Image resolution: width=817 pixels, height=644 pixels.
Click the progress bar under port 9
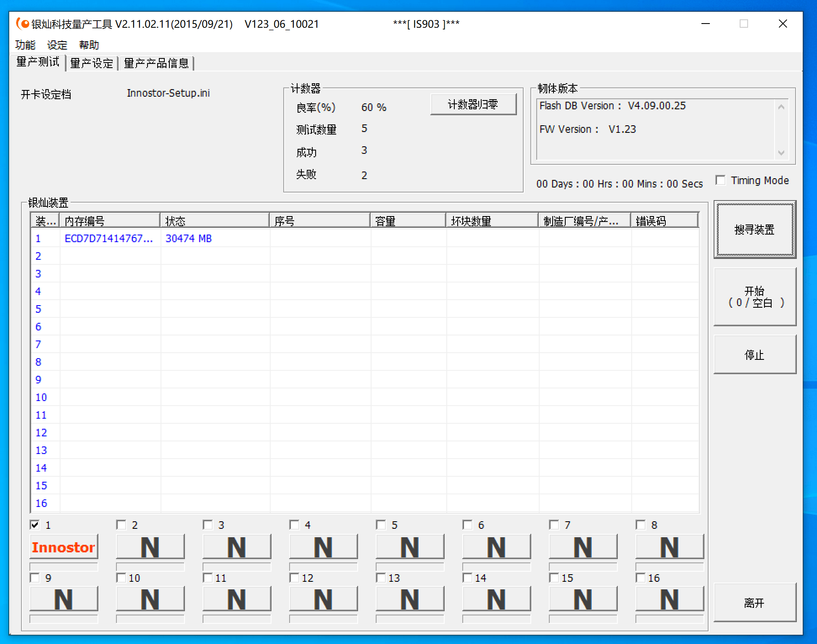tap(63, 619)
